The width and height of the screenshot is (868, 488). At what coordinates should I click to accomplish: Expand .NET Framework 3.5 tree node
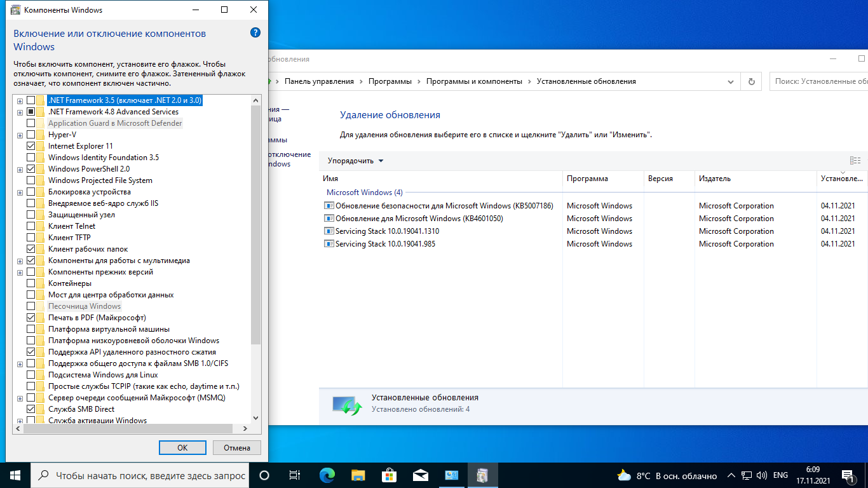pyautogui.click(x=20, y=100)
